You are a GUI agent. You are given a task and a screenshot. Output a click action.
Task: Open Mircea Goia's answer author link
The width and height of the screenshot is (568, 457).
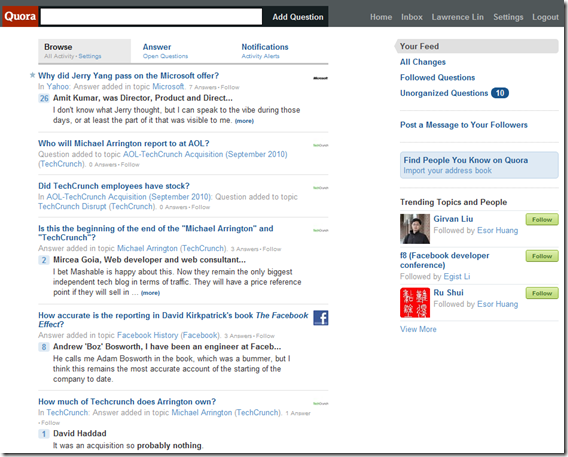coord(149,260)
